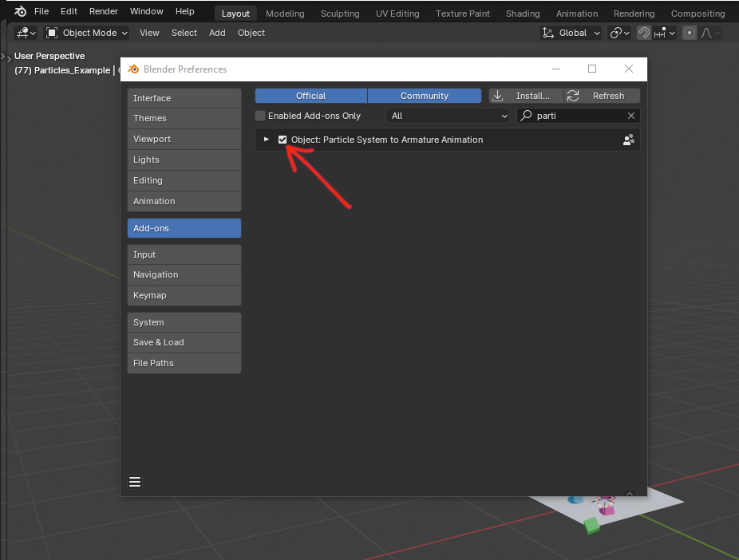Toggle the Community add-ons filter
The image size is (739, 560).
pyautogui.click(x=424, y=96)
